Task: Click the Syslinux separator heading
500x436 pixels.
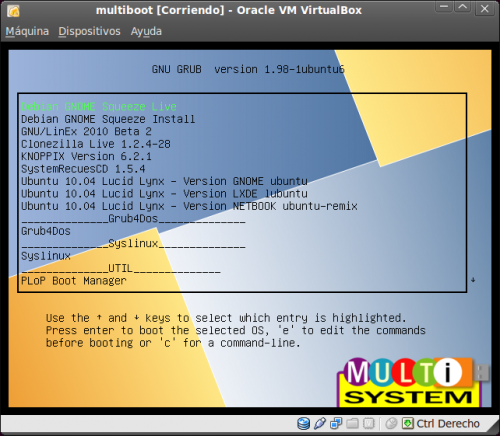Action: pos(133,244)
